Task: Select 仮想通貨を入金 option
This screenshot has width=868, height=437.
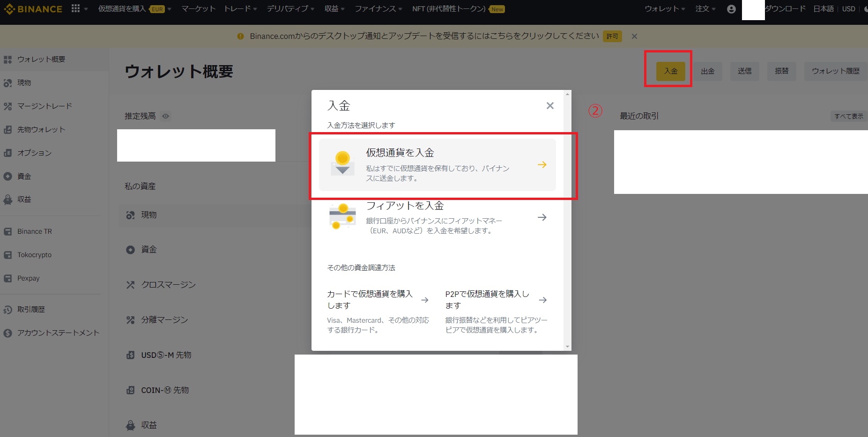Action: (438, 165)
